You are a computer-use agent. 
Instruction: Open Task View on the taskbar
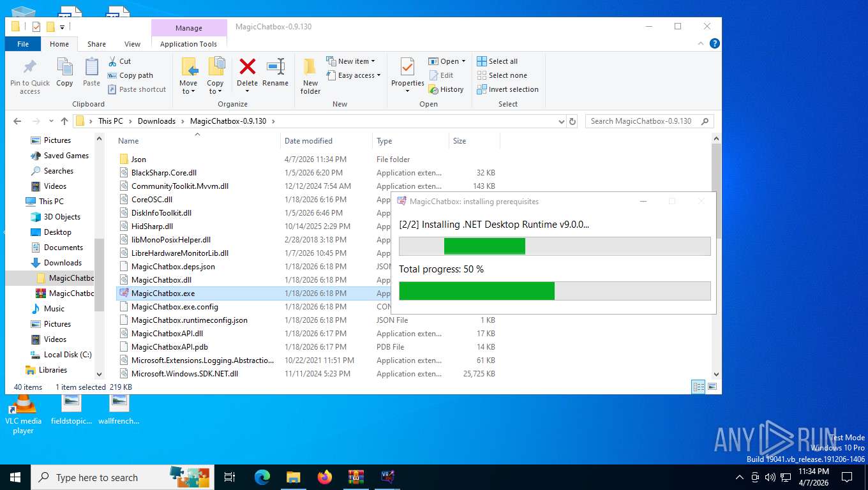230,477
